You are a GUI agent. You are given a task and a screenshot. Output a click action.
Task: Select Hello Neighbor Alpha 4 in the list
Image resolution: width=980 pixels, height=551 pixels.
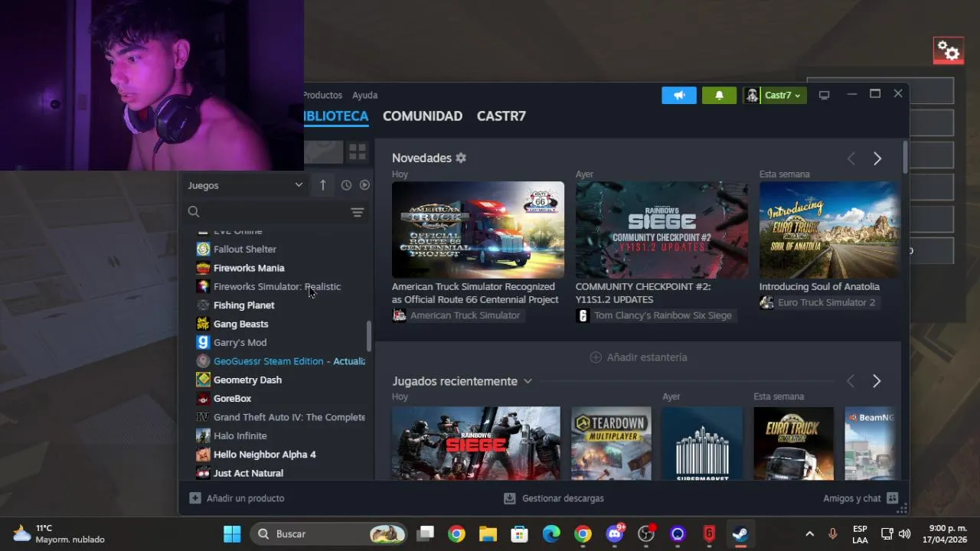click(x=264, y=455)
